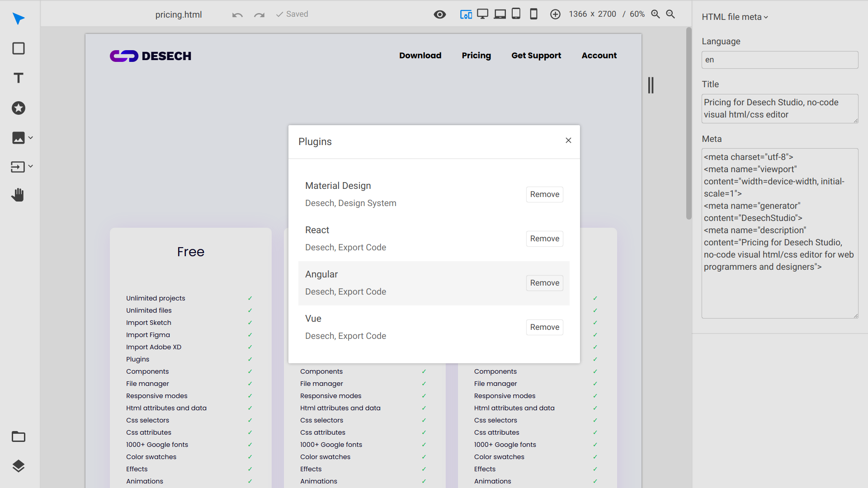Expand the input element dropdown

point(31,166)
